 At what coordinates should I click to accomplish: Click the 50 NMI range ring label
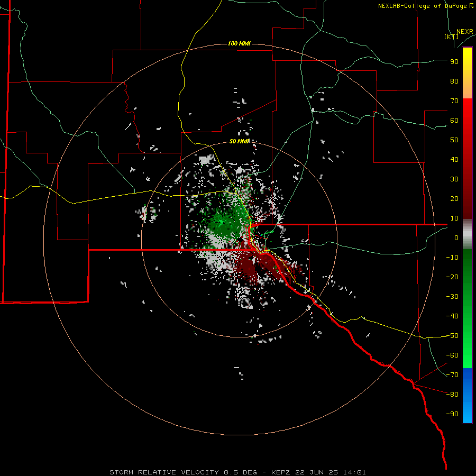tap(239, 141)
